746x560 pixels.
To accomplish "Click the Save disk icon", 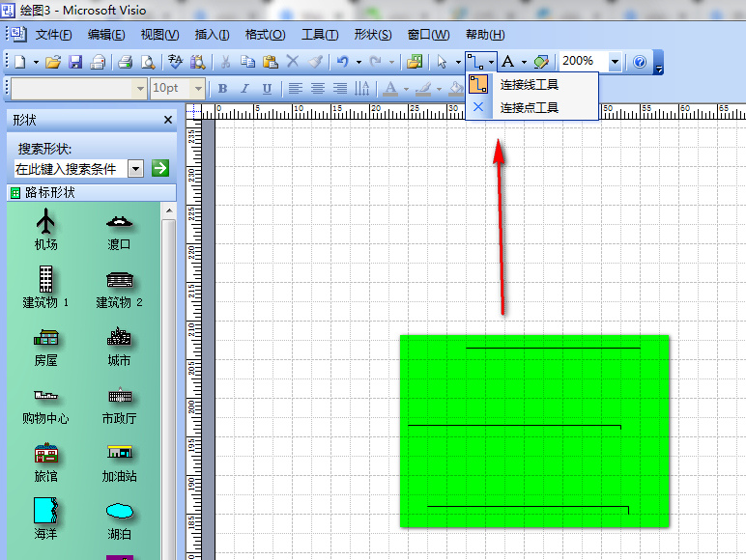I will coord(75,62).
